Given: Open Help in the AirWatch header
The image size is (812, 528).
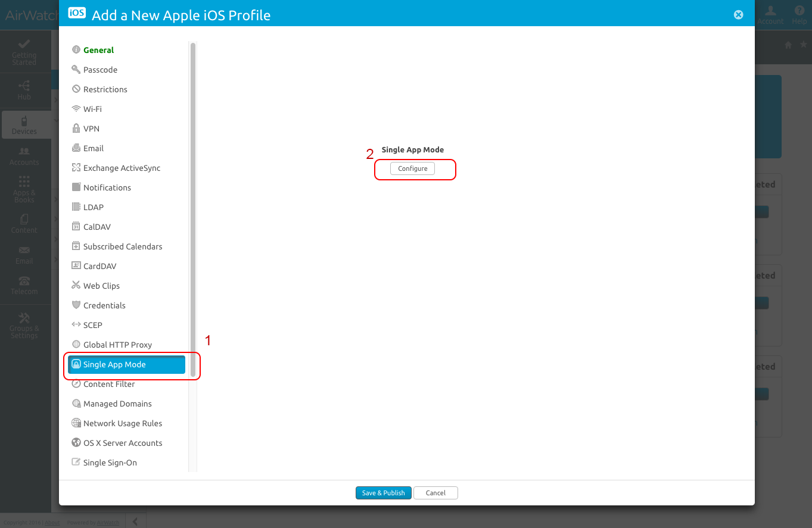Looking at the screenshot, I should pos(799,15).
